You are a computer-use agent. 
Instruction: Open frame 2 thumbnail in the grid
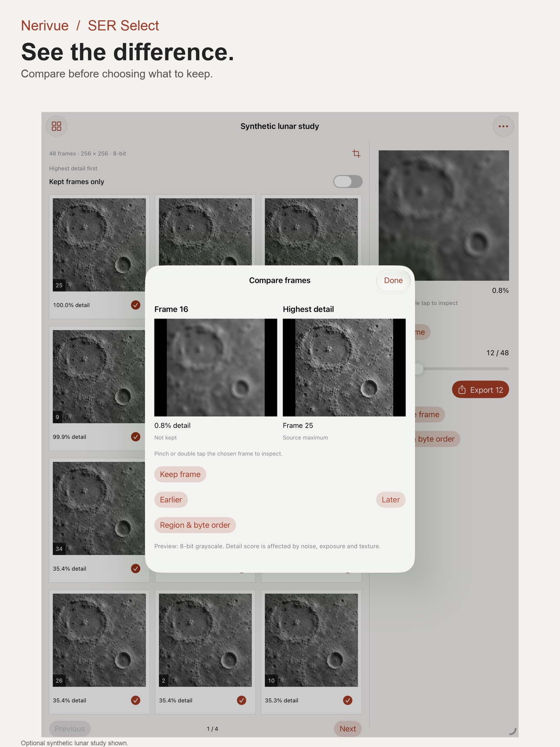(x=205, y=640)
